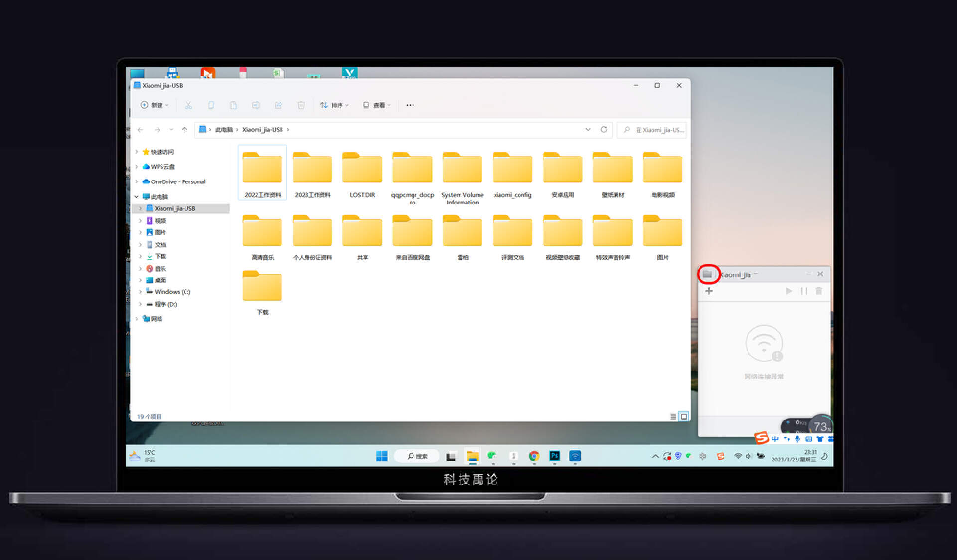Click the Delete trash icon in Explorer toolbar
957x560 pixels.
coord(301,105)
